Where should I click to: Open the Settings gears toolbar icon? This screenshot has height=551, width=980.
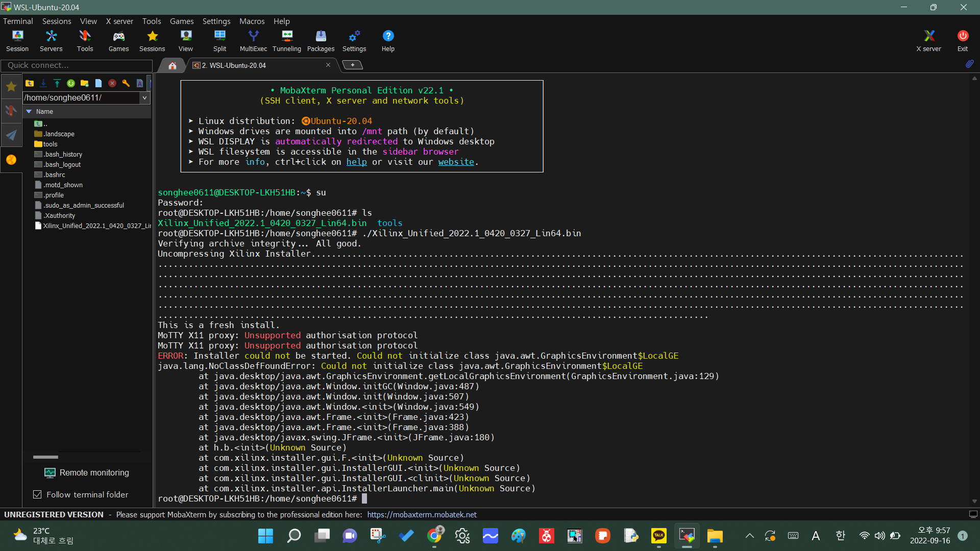point(354,40)
